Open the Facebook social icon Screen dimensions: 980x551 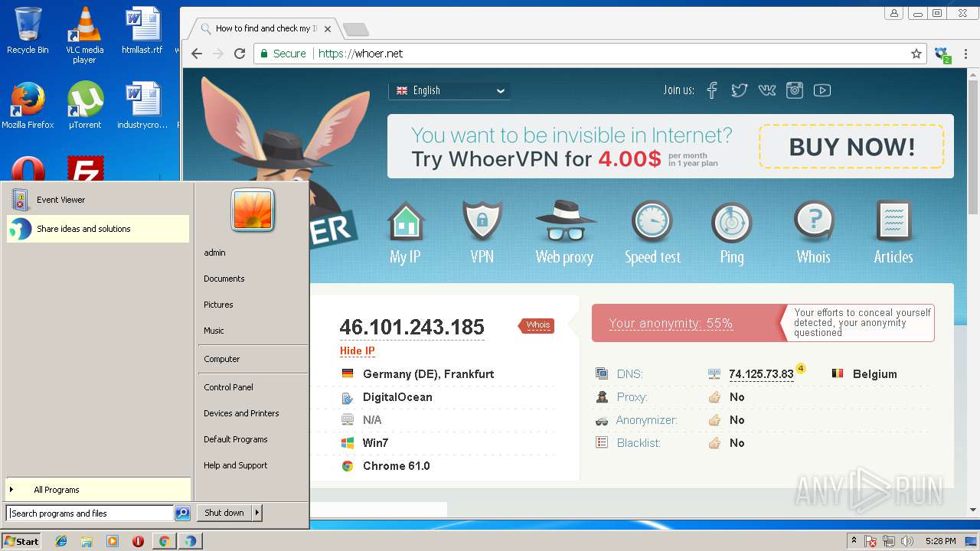(712, 90)
